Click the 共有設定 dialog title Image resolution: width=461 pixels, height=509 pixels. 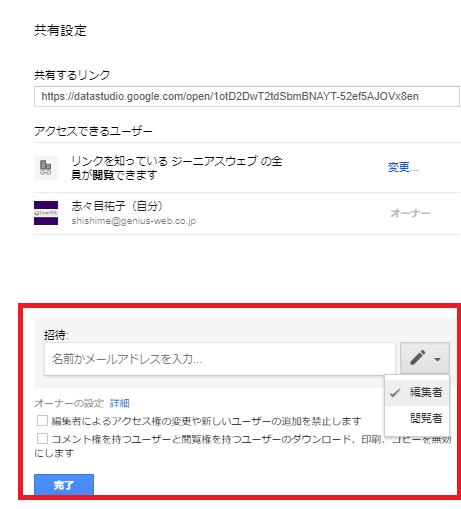[x=60, y=31]
